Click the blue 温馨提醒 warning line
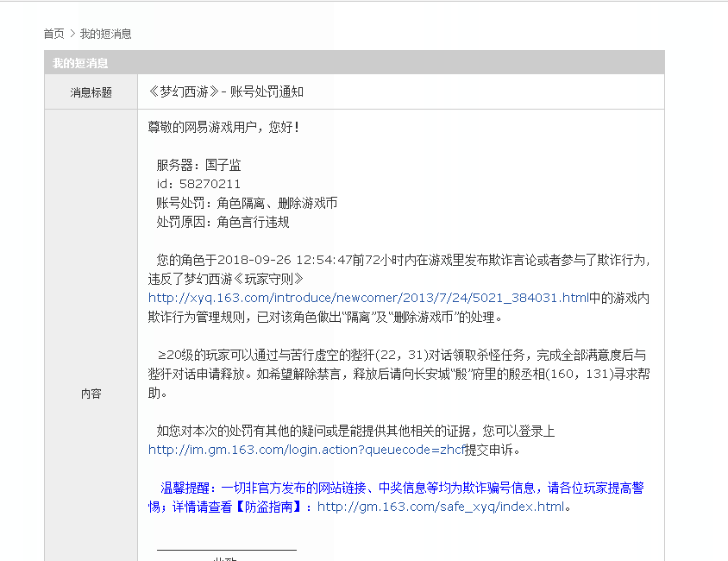Viewport: 728px width, 561px height. 402,489
